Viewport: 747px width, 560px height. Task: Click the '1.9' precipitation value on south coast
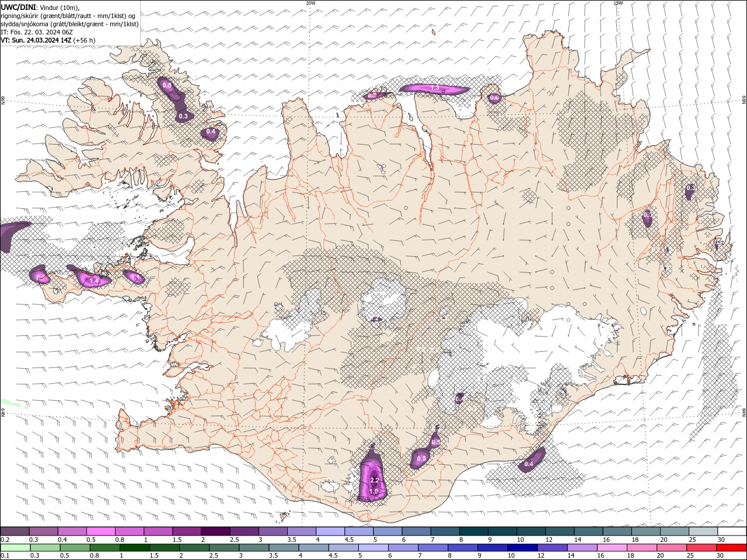(x=373, y=492)
